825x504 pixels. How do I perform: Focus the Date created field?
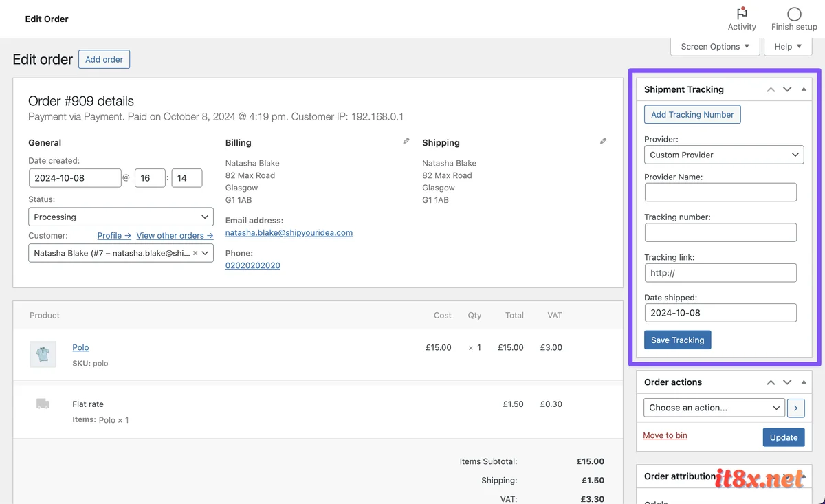pos(75,178)
